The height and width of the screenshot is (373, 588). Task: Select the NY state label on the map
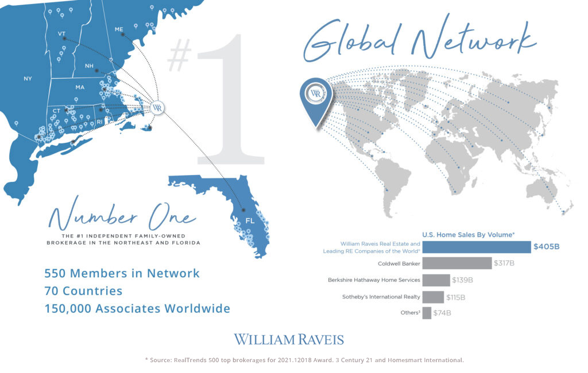[x=28, y=79]
